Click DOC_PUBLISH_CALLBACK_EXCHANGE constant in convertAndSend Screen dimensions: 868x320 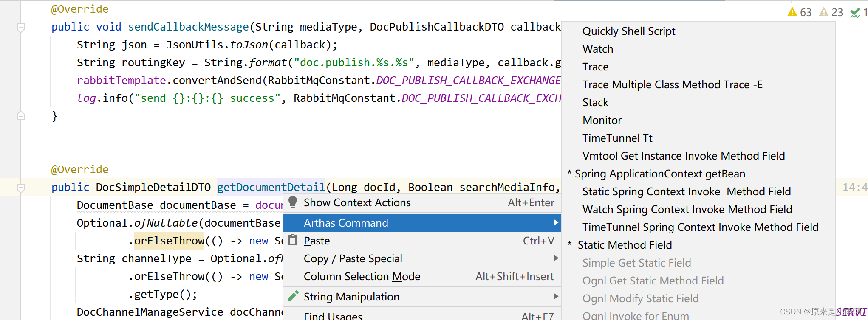click(468, 80)
